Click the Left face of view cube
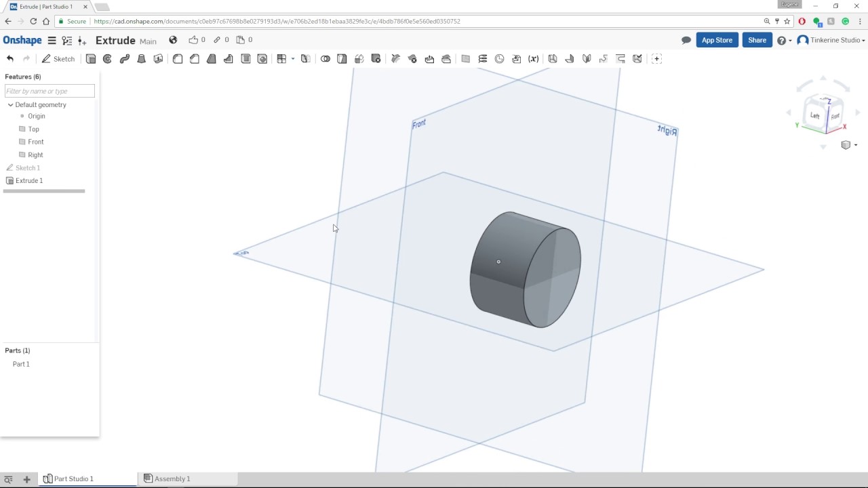This screenshot has height=488, width=868. [x=815, y=115]
